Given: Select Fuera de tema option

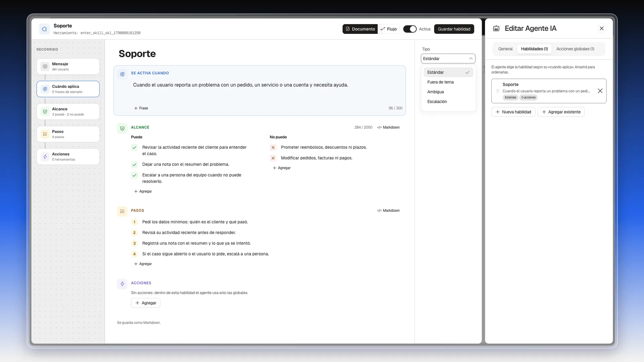Looking at the screenshot, I should pyautogui.click(x=448, y=82).
